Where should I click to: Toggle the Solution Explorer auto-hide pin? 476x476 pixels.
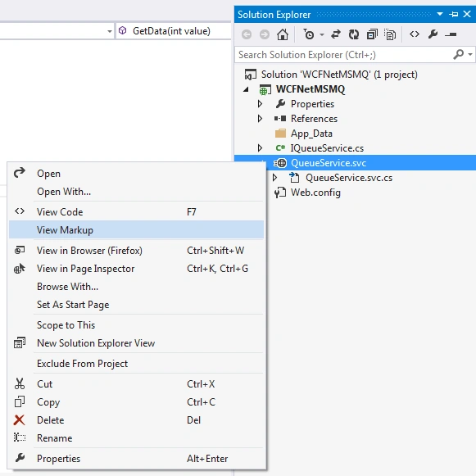tap(454, 14)
